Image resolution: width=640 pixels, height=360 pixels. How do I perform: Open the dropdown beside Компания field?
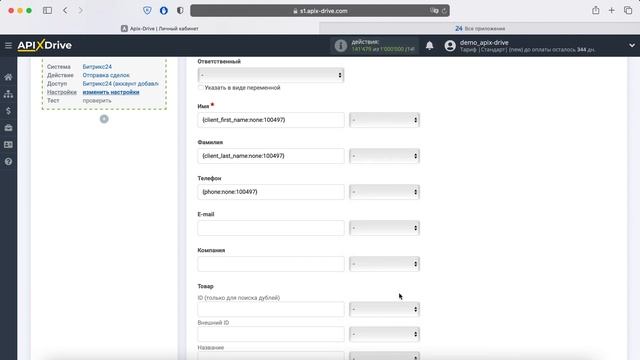384,264
